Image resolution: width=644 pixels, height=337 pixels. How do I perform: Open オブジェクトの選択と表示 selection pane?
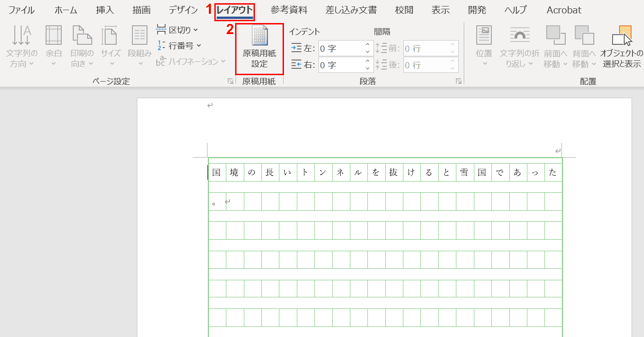click(622, 47)
